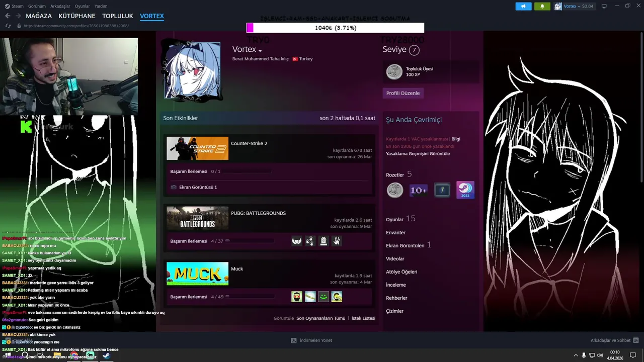Click the second PUBG achievement icon
Image resolution: width=644 pixels, height=362 pixels.
310,241
